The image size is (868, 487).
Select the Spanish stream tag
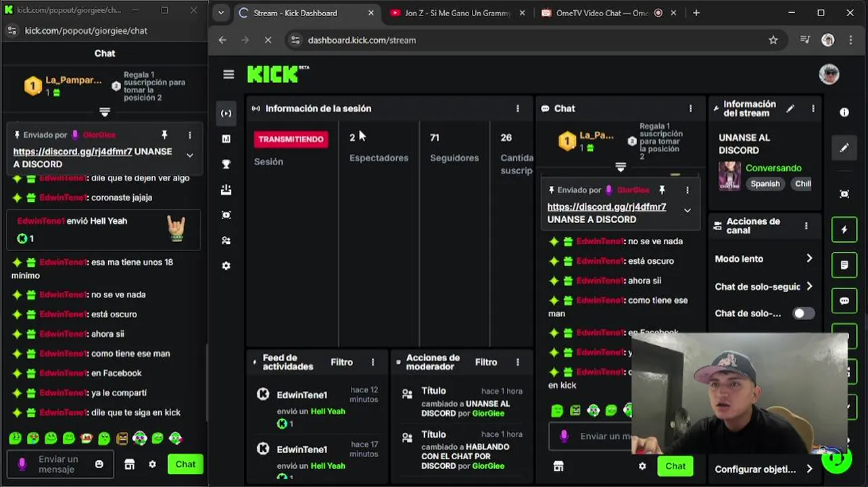pyautogui.click(x=765, y=184)
